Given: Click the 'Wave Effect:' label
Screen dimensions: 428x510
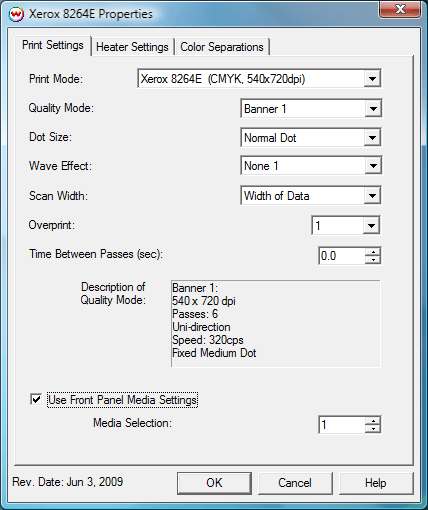Looking at the screenshot, I should [60, 166].
